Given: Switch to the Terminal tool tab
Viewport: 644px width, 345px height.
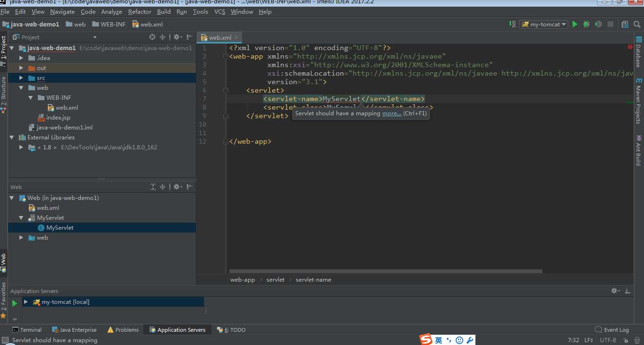Looking at the screenshot, I should pos(27,330).
